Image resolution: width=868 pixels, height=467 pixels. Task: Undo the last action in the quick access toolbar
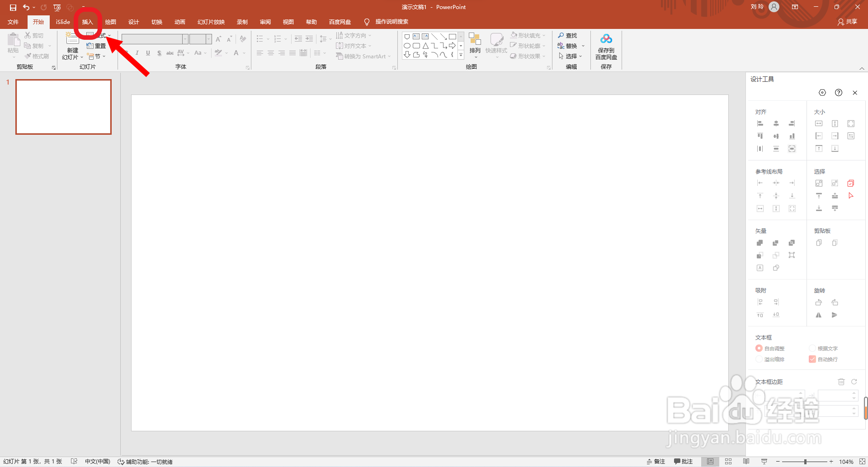pos(26,7)
